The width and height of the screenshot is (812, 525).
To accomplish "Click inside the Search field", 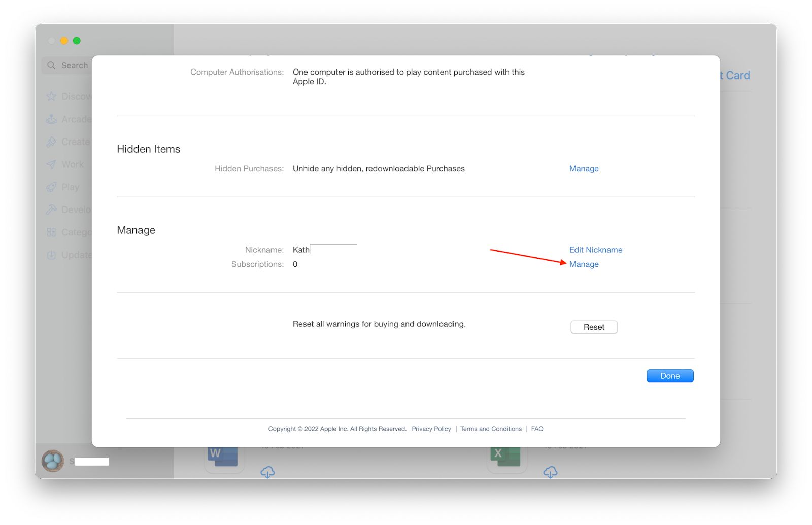I will (x=76, y=65).
